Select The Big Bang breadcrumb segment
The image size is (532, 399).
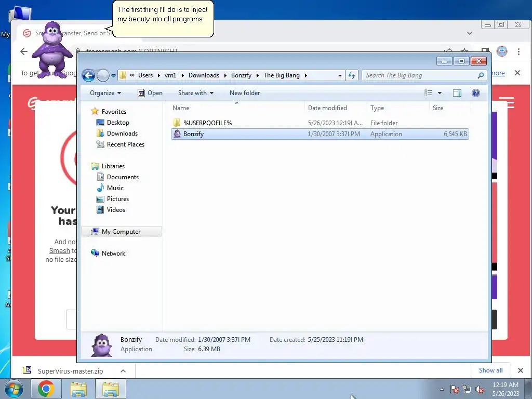[281, 75]
